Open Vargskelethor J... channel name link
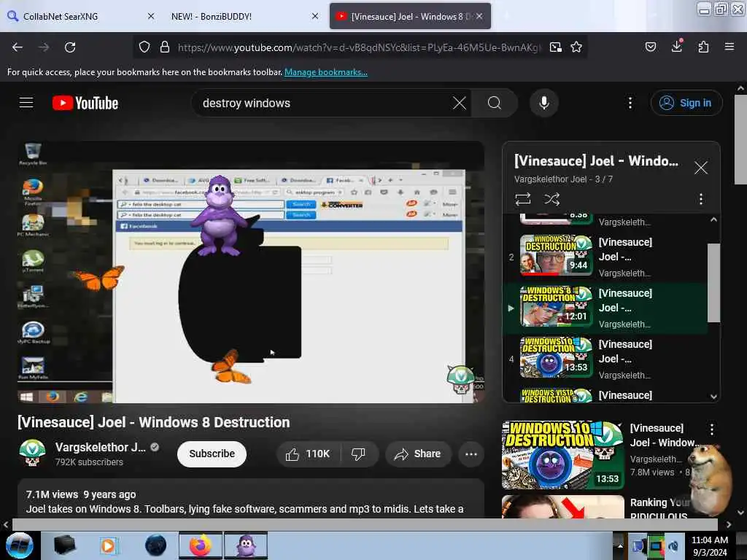The width and height of the screenshot is (747, 560). tap(101, 447)
